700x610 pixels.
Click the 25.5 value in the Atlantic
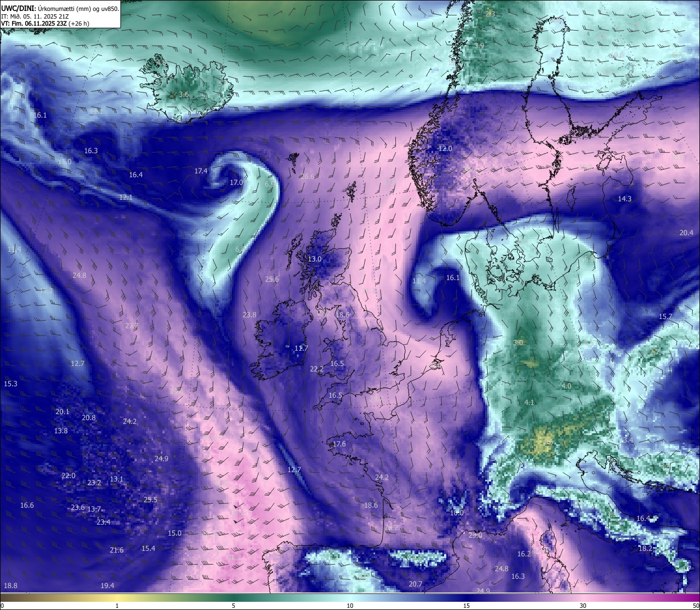[150, 500]
